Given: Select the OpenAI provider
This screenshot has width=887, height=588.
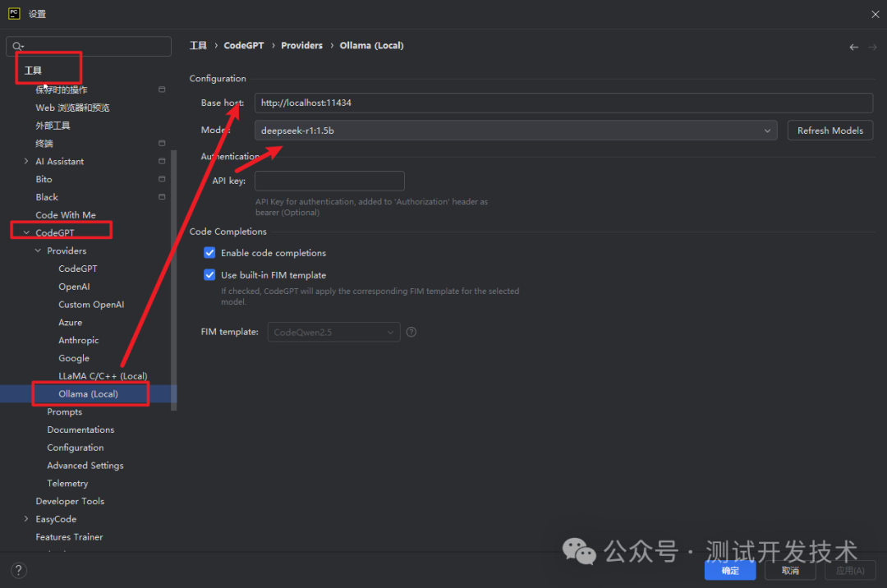Looking at the screenshot, I should [74, 287].
